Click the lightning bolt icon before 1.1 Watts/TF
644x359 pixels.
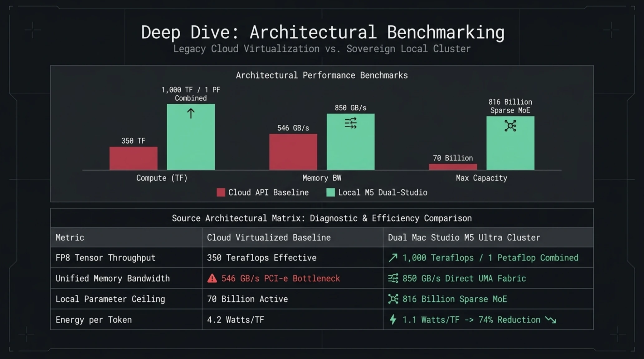click(x=393, y=320)
